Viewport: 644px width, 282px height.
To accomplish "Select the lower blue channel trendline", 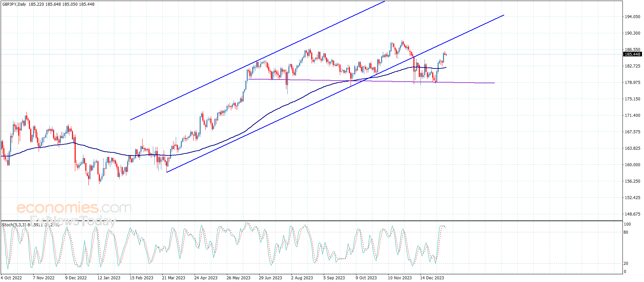I will point(335,94).
